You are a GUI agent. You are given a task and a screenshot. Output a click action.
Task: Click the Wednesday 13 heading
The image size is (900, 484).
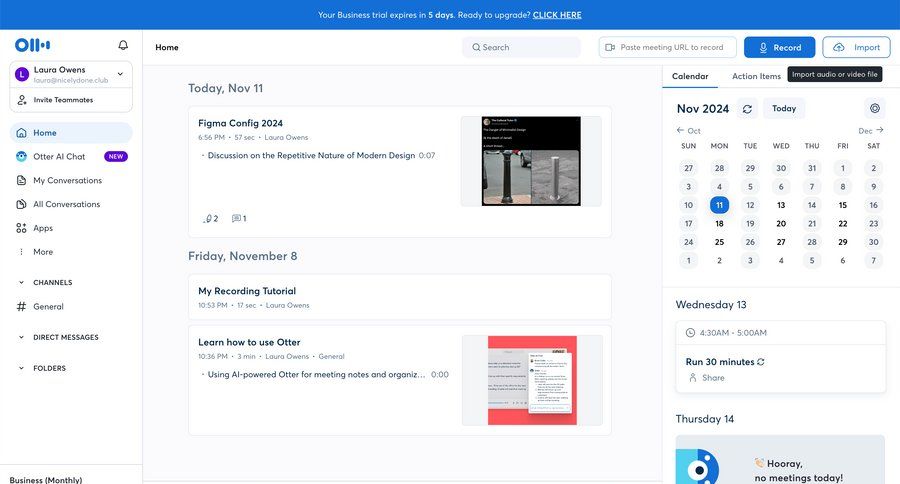(x=711, y=305)
